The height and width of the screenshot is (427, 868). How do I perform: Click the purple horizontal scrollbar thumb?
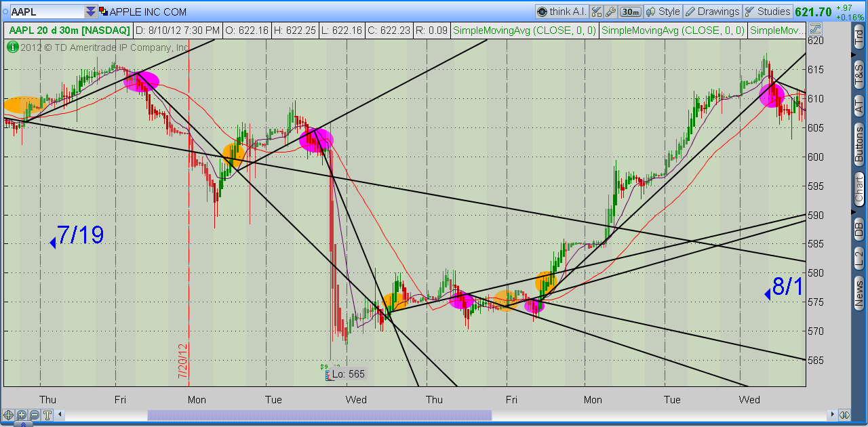point(319,415)
